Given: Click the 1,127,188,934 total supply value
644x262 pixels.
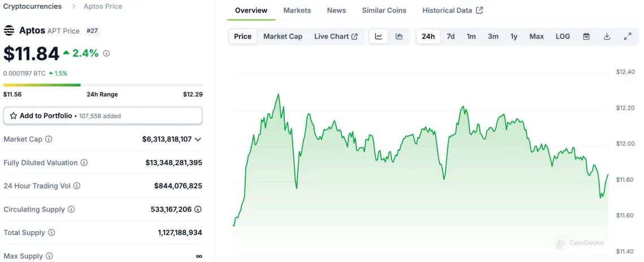Looking at the screenshot, I should click(180, 233).
